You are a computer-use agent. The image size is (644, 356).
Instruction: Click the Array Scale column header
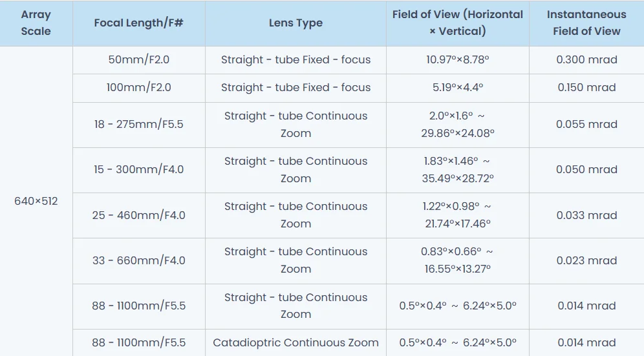(36, 23)
